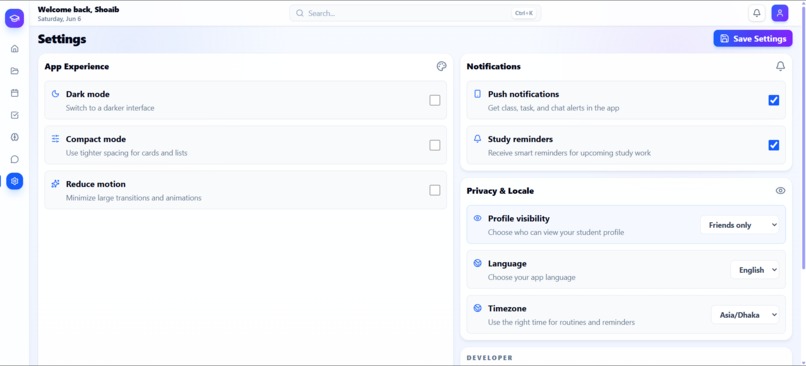Click the "Reduce motion" label text
The image size is (806, 366).
[x=96, y=184]
